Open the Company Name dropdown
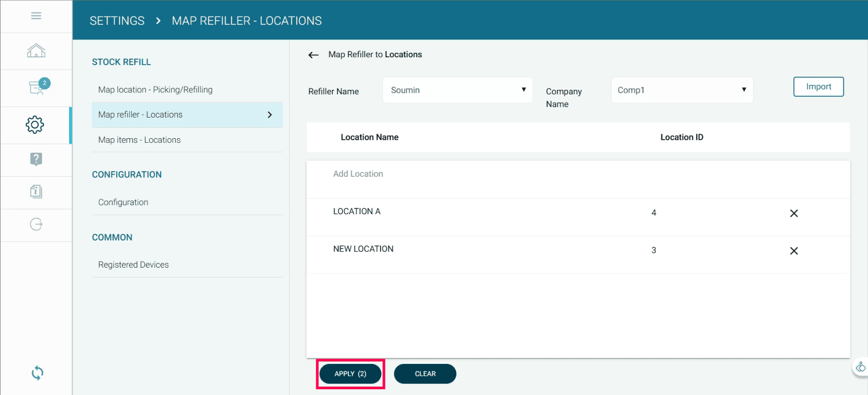This screenshot has width=868, height=395. [681, 90]
